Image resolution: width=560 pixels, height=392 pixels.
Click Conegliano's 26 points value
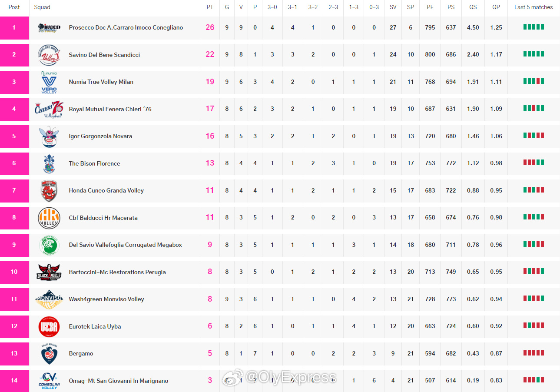point(210,27)
